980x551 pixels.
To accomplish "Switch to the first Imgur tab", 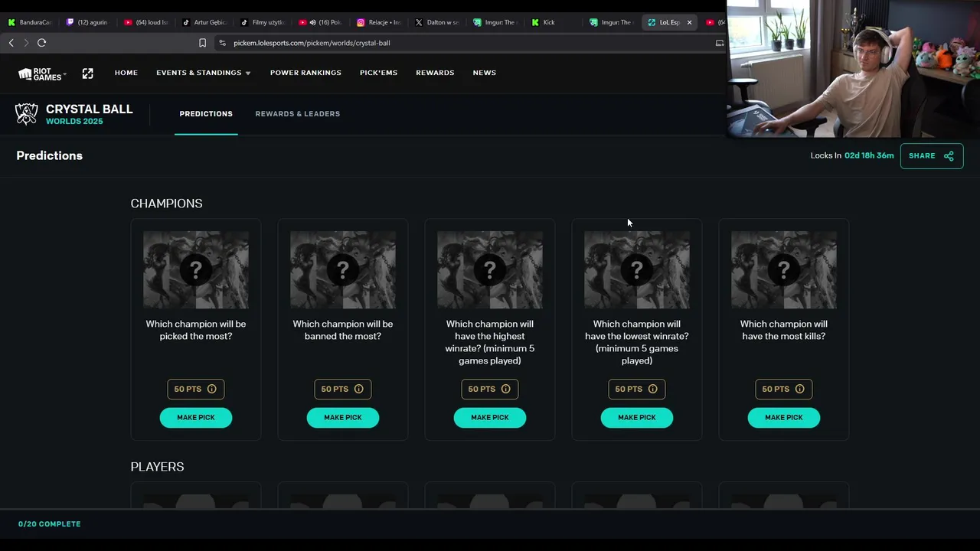I will [496, 22].
